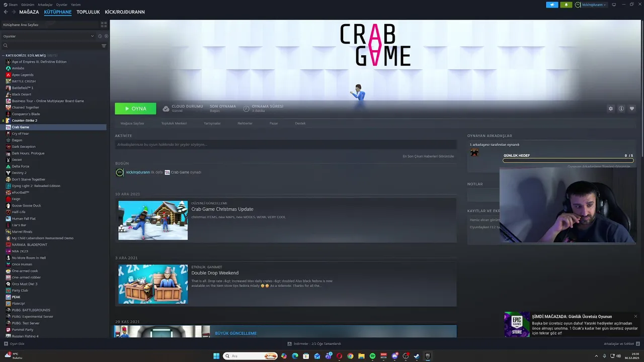The image size is (644, 362).
Task: Open Crab Game settings gear
Action: (x=611, y=109)
